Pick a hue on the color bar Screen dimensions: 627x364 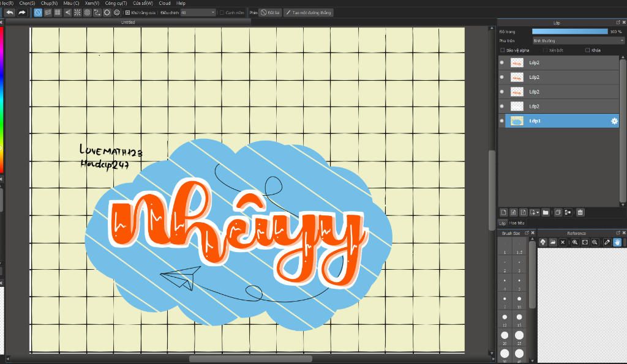click(1, 100)
